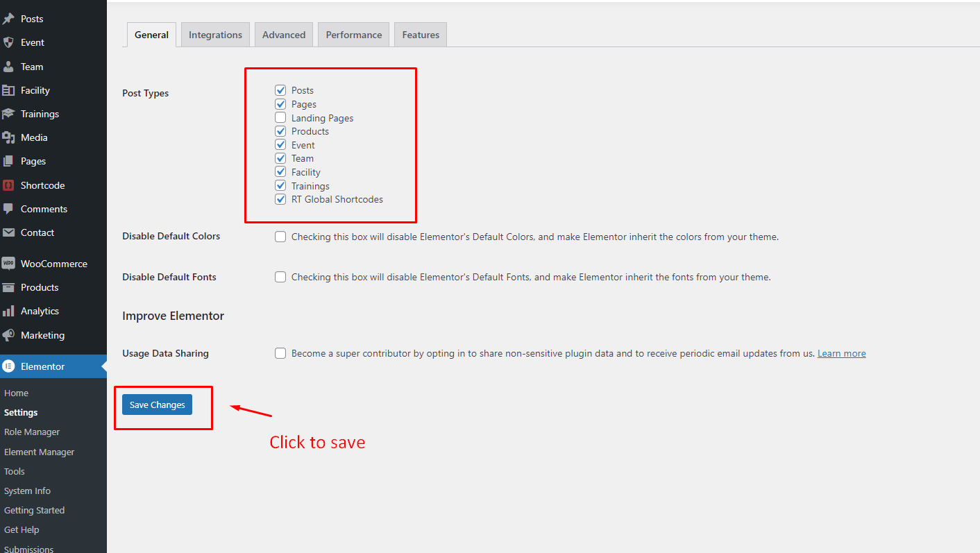The width and height of the screenshot is (980, 553).
Task: Click the Disable Default Fonts description text
Action: point(531,277)
